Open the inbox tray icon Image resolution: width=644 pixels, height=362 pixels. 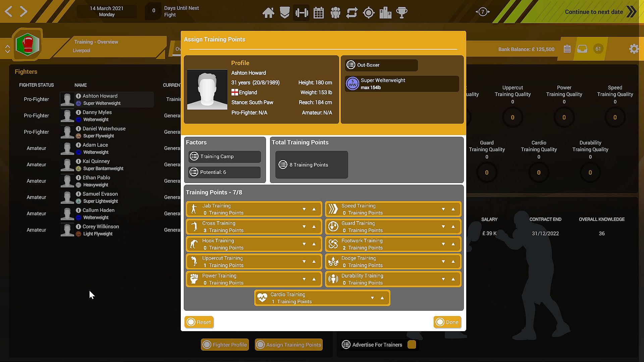point(582,49)
